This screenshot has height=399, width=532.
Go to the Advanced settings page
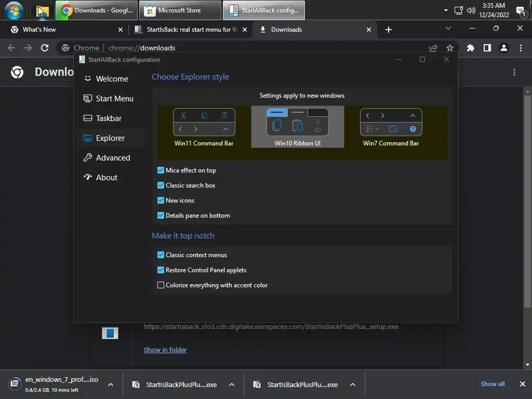point(112,158)
